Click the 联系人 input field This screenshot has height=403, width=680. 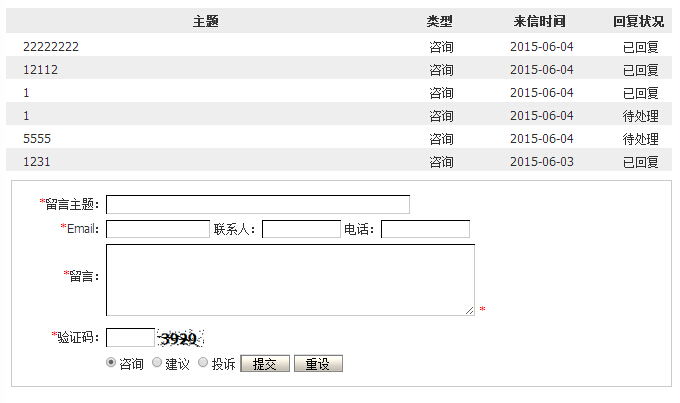coord(301,229)
